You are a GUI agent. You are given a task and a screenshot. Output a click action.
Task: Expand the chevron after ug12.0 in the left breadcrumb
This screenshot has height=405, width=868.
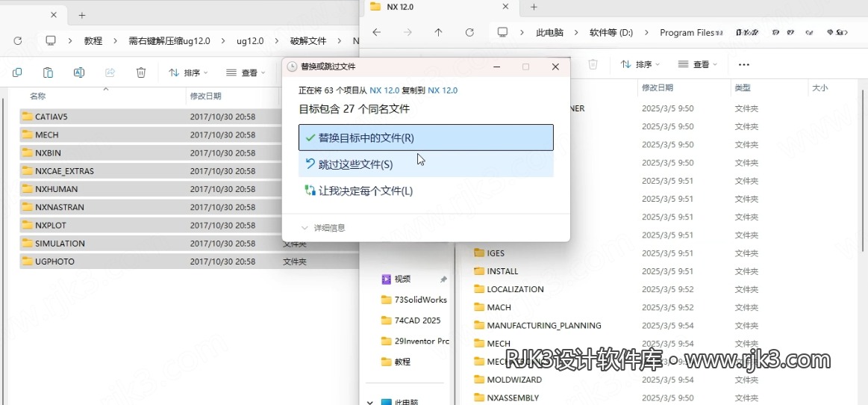point(277,40)
